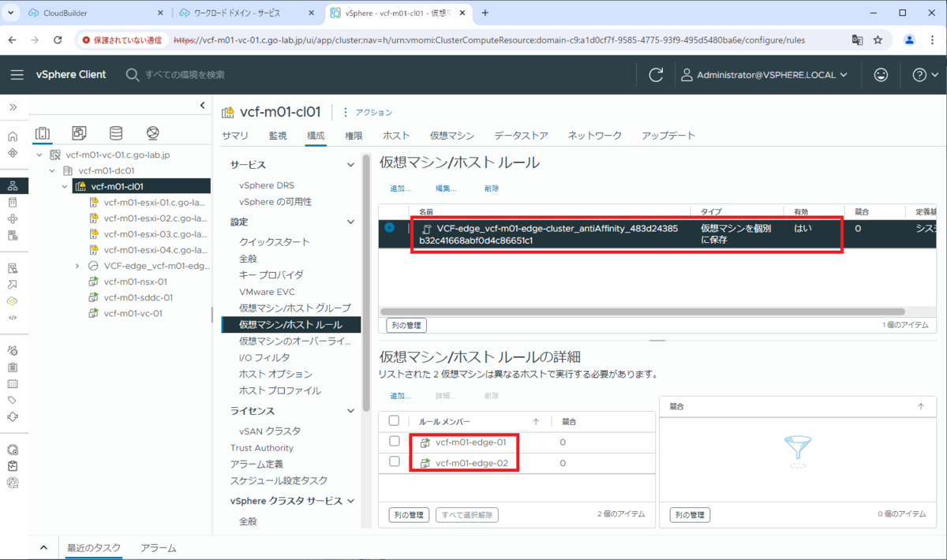Screen dimensions: 947x560
Task: Collapse the サービス section
Action: [351, 165]
